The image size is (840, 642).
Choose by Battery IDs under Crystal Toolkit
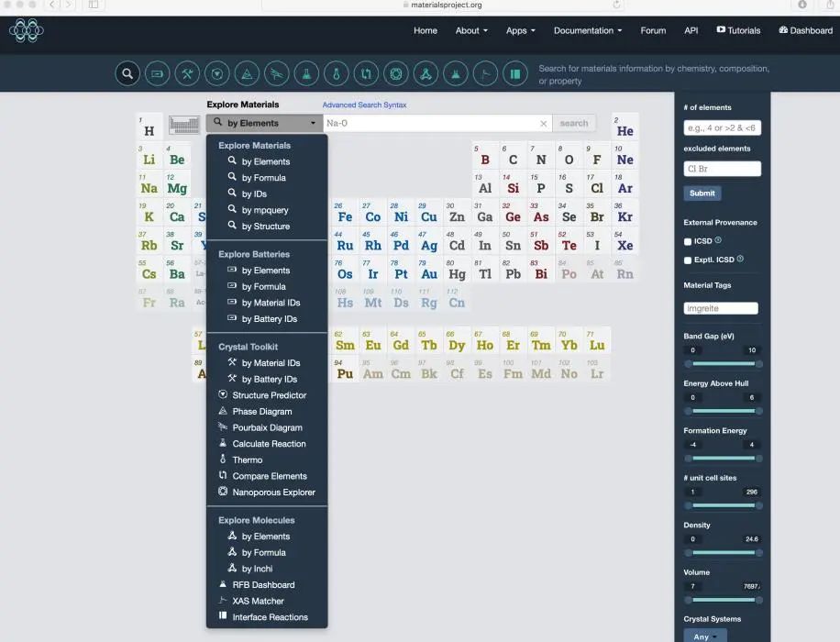coord(269,380)
